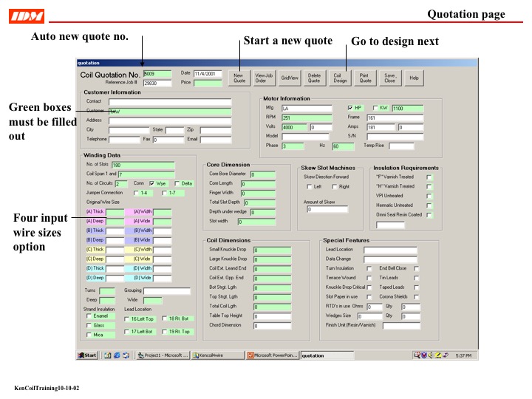The image size is (532, 399).
Task: Click the pink (A) Thick wire size field
Action: [115, 212]
